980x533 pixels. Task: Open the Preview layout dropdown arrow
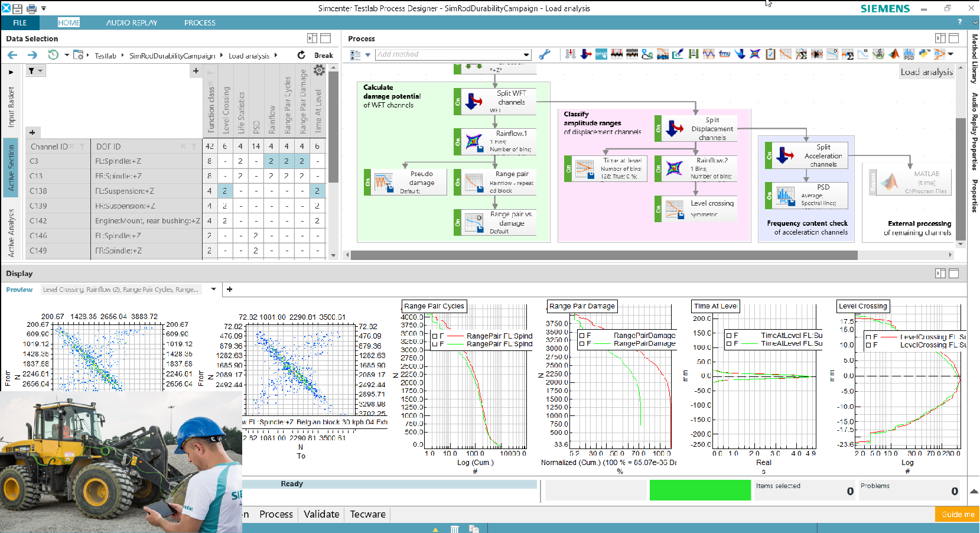tap(213, 289)
